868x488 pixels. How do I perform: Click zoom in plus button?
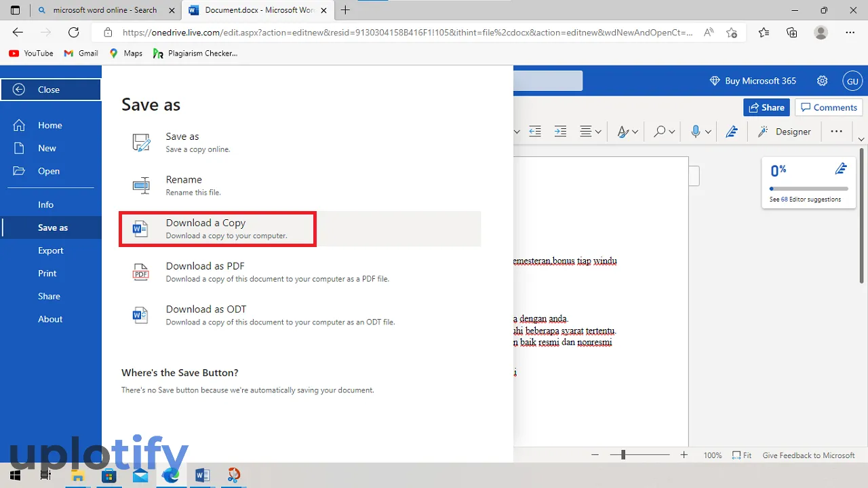(x=684, y=455)
